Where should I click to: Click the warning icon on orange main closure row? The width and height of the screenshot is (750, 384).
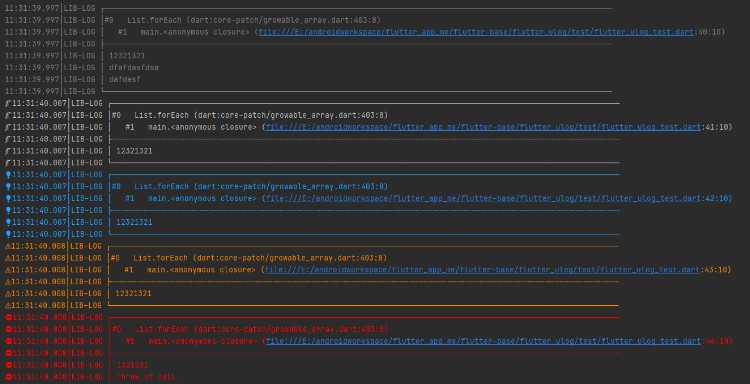[8, 270]
